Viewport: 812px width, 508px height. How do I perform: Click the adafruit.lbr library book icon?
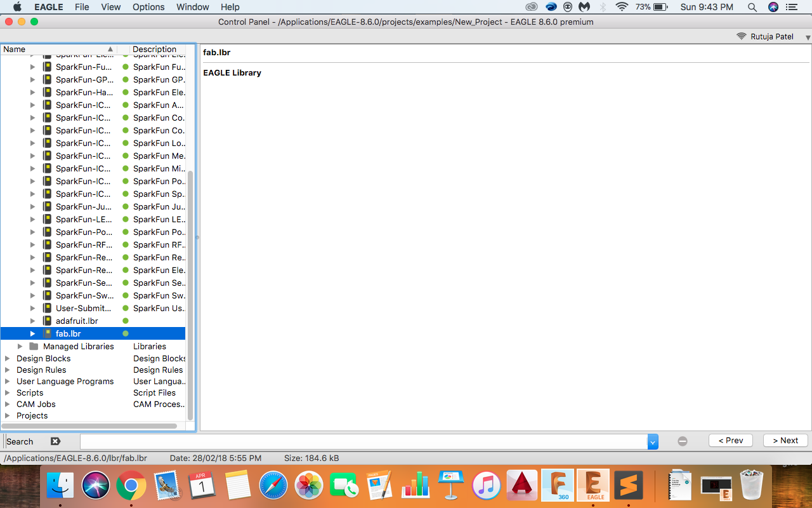(x=47, y=321)
